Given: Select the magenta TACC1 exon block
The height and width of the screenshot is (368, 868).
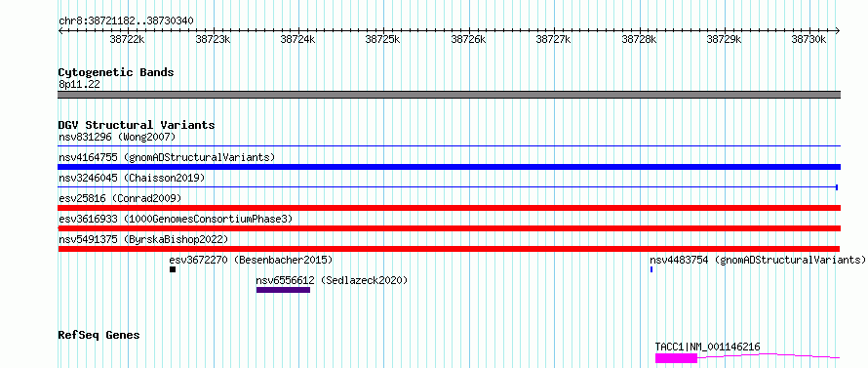Looking at the screenshot, I should (x=676, y=358).
